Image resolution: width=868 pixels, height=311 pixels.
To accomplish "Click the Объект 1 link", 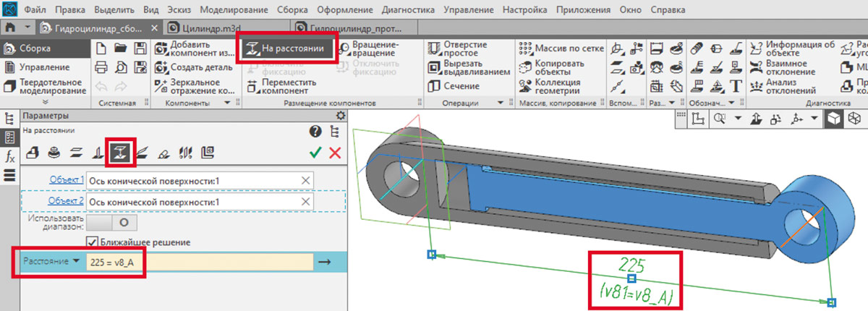I will [67, 180].
